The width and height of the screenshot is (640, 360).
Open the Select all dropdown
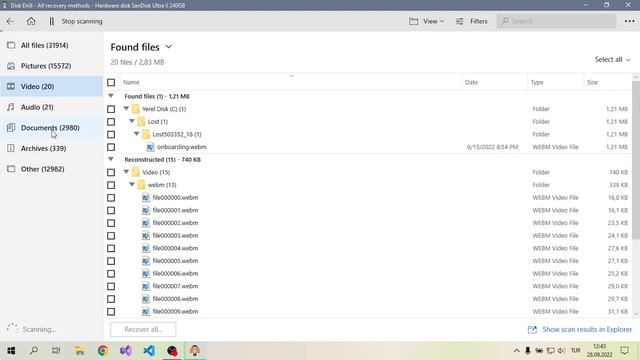(612, 60)
